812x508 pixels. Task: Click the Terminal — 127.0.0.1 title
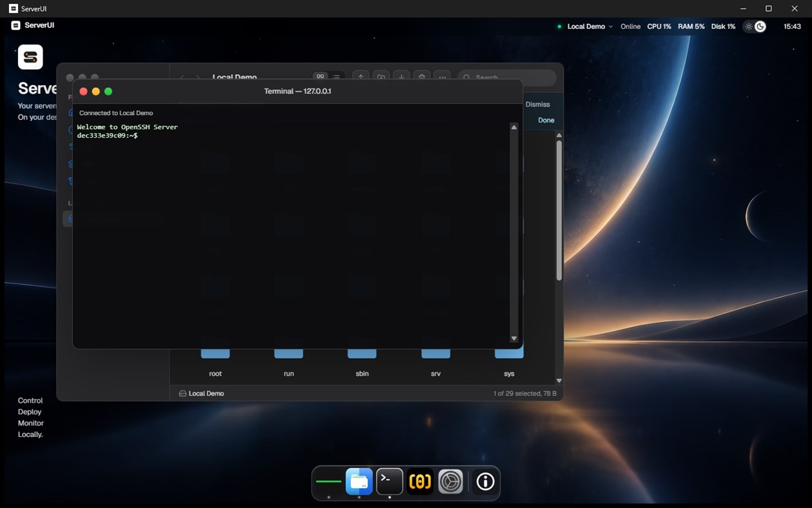(297, 91)
